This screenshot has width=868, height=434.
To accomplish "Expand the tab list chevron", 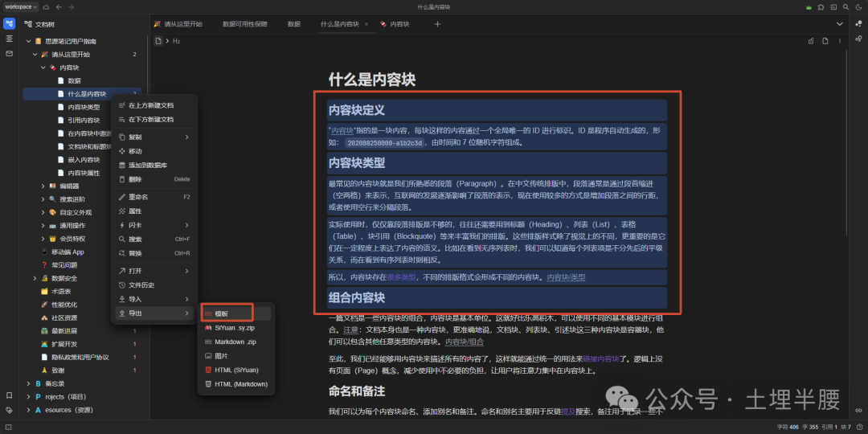I will coord(839,24).
